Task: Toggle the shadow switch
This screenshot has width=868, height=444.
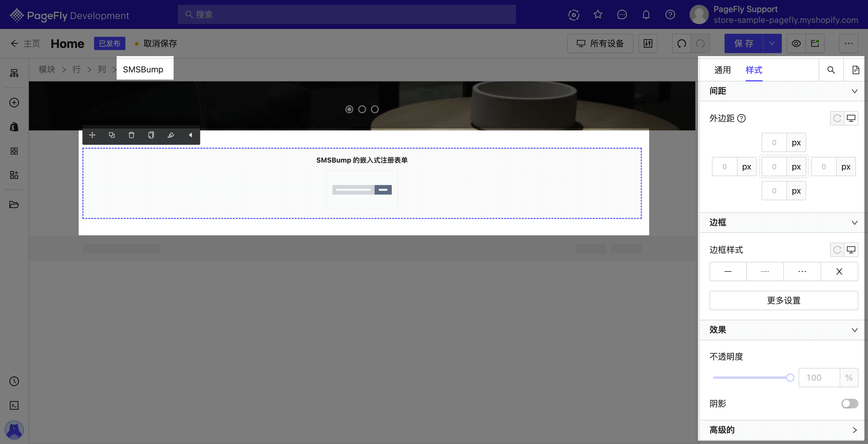Action: click(850, 404)
